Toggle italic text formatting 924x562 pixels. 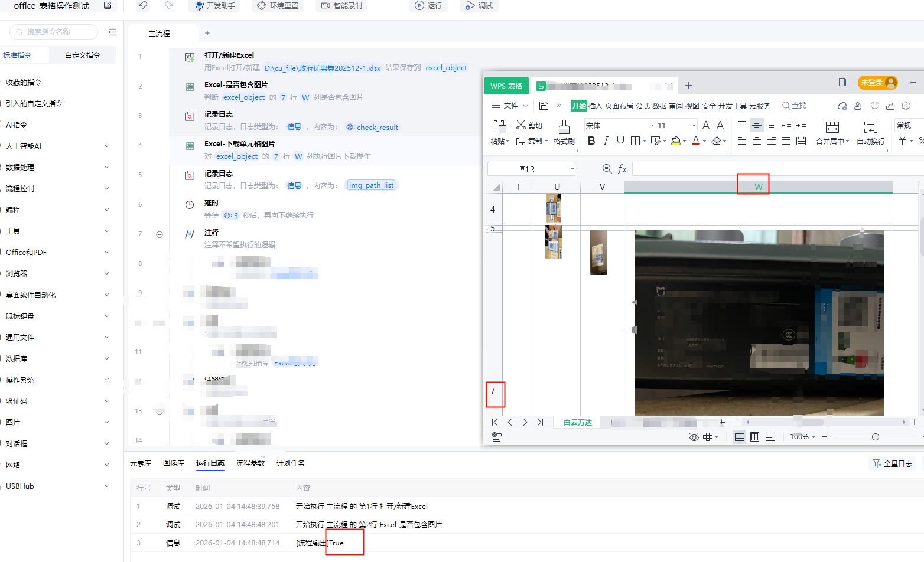pos(606,140)
